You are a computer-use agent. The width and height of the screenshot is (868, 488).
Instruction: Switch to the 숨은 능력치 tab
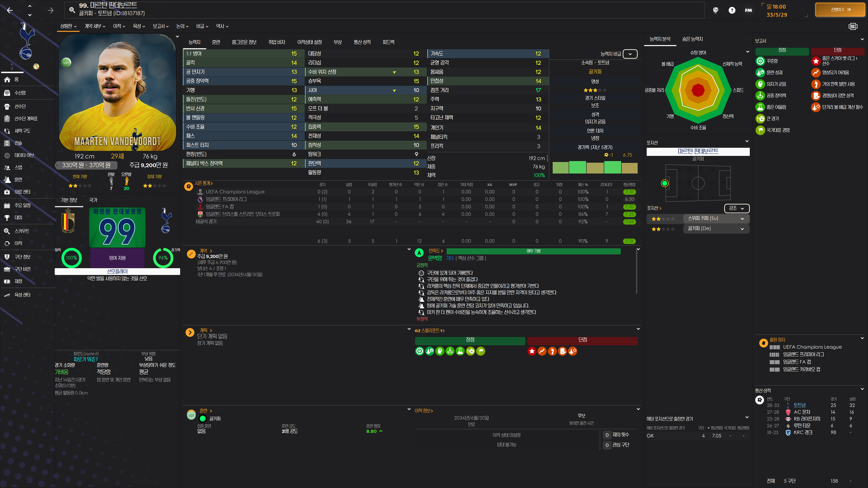pos(692,39)
